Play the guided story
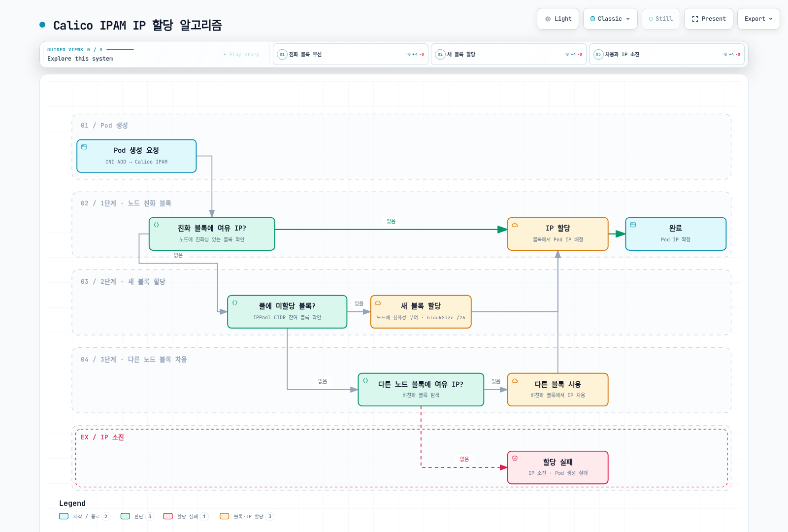Image resolution: width=788 pixels, height=532 pixels. (x=241, y=54)
